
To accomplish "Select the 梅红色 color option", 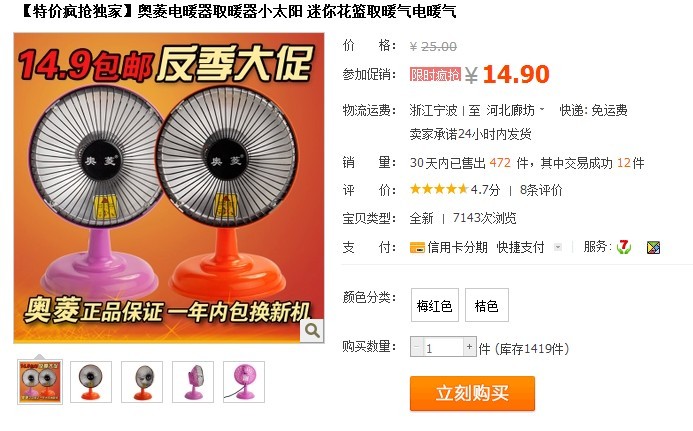I will 434,305.
